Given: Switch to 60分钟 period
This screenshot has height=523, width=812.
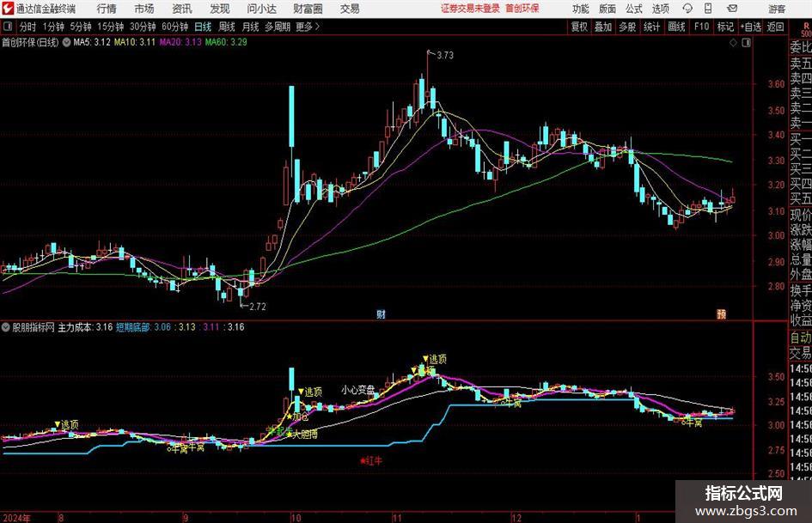Looking at the screenshot, I should [x=175, y=27].
